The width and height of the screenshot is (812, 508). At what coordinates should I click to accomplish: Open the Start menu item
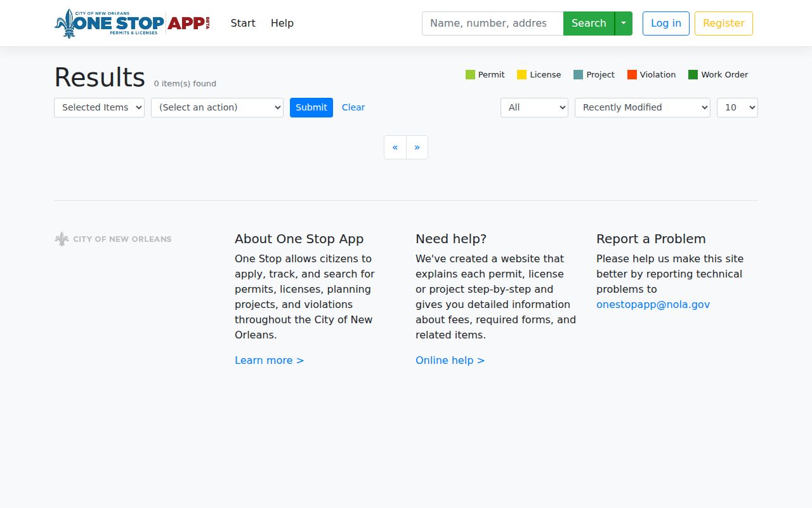point(243,23)
